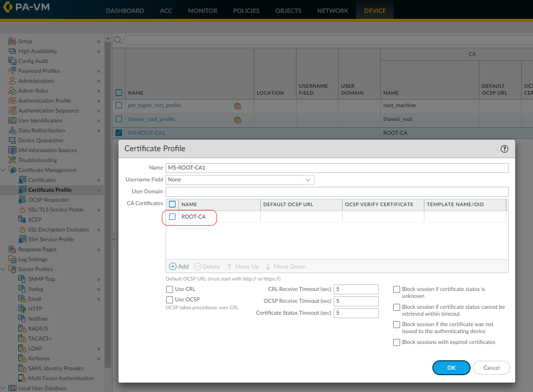The height and width of the screenshot is (392, 533).
Task: Open Setup from the sidebar icon
Action: (13, 41)
